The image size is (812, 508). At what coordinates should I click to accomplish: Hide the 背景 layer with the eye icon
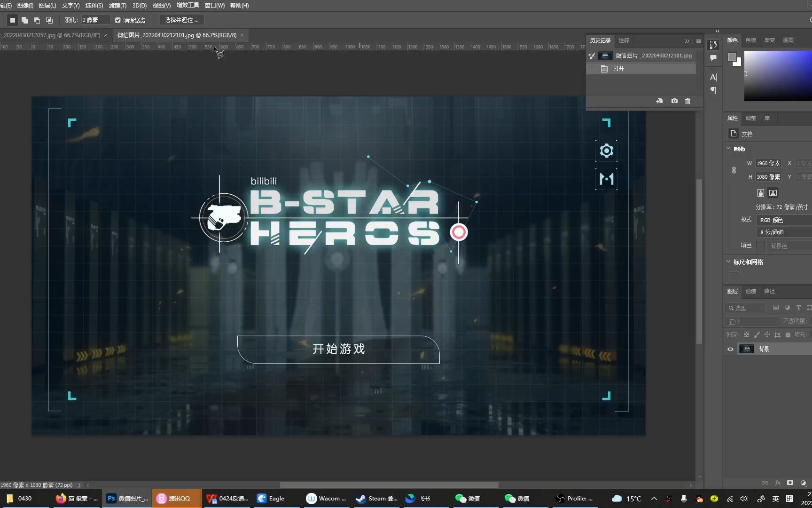(x=730, y=349)
